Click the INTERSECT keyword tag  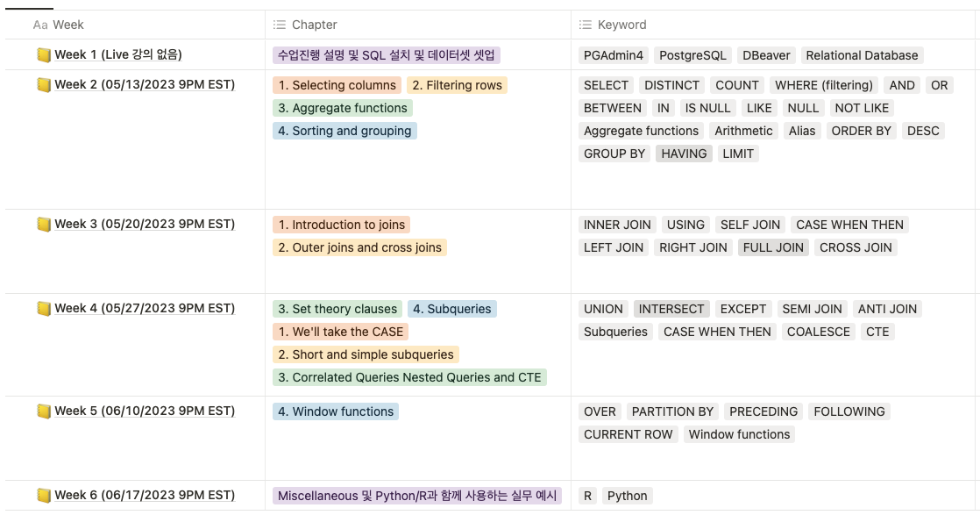pos(671,309)
